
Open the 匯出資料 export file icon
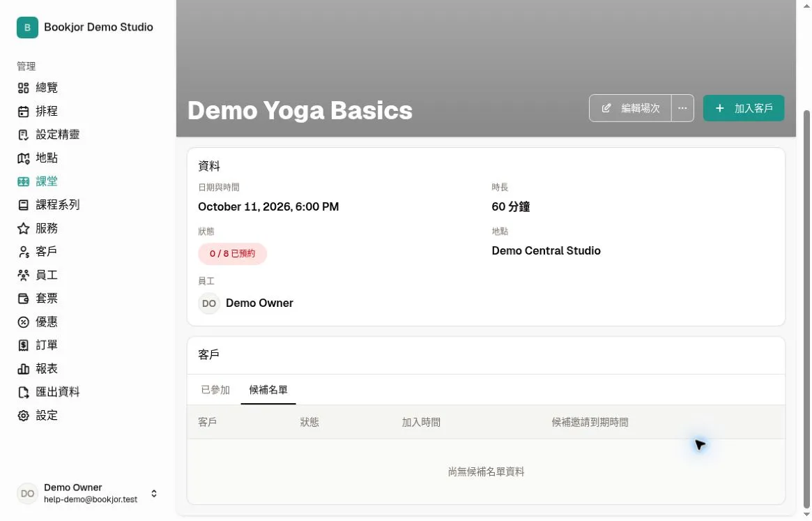click(23, 393)
